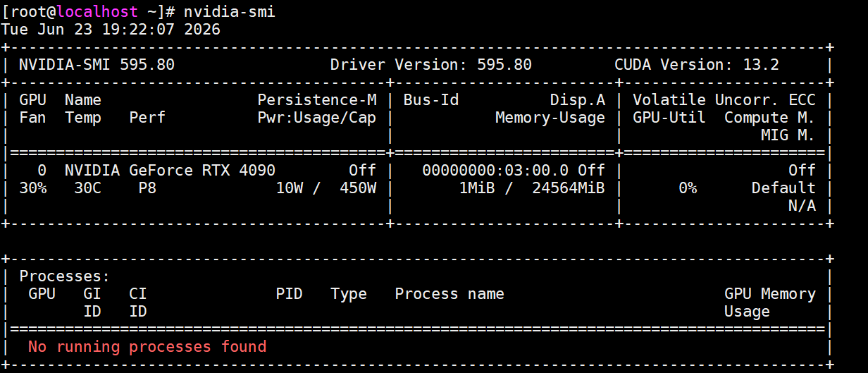Click the nvidia-smi command text
Viewport: 868px width, 373px height.
229,12
